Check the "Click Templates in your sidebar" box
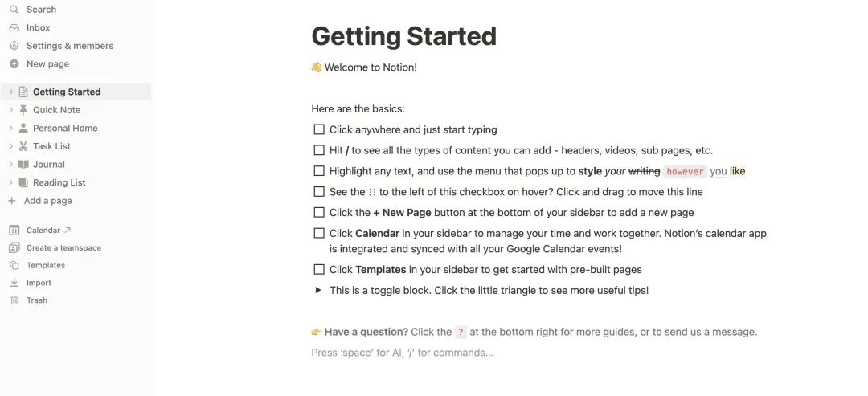868x396 pixels. click(x=319, y=269)
